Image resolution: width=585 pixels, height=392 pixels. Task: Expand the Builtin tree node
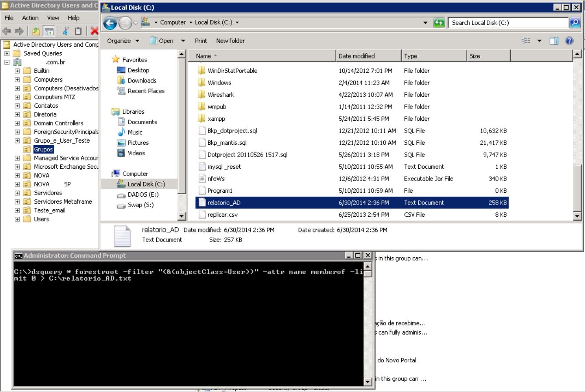tap(17, 71)
